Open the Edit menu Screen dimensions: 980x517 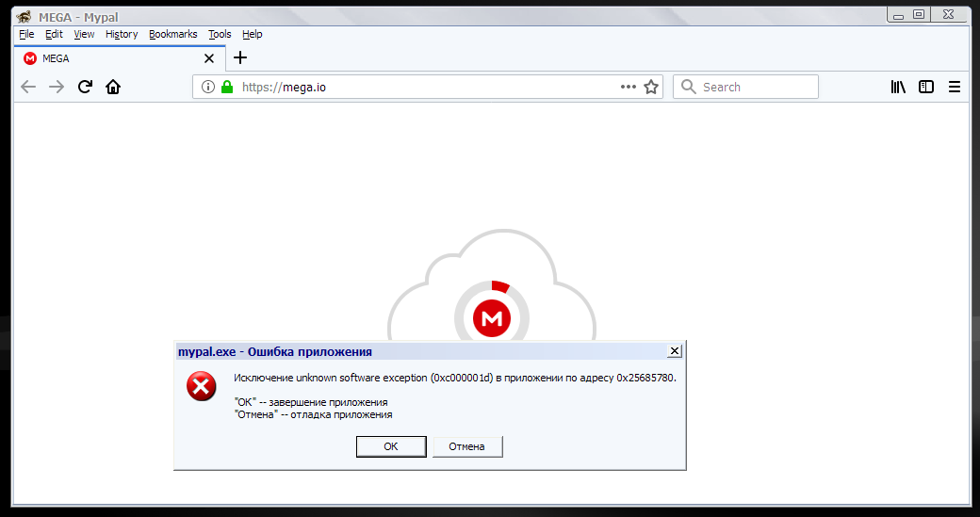[54, 34]
